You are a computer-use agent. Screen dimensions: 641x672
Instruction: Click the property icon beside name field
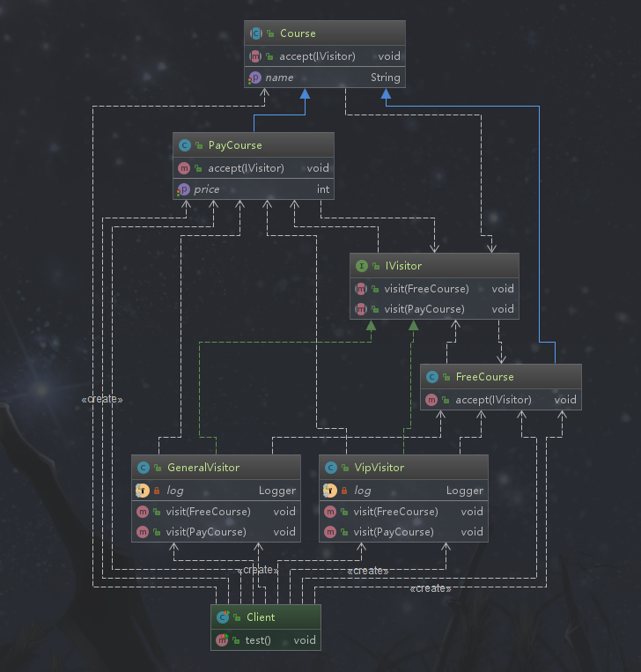255,78
